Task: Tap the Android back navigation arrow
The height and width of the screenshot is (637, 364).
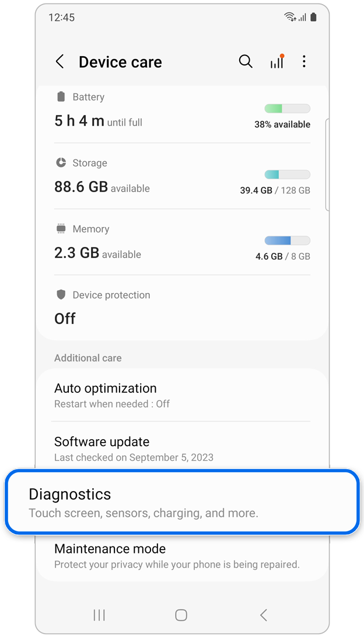Action: click(263, 615)
